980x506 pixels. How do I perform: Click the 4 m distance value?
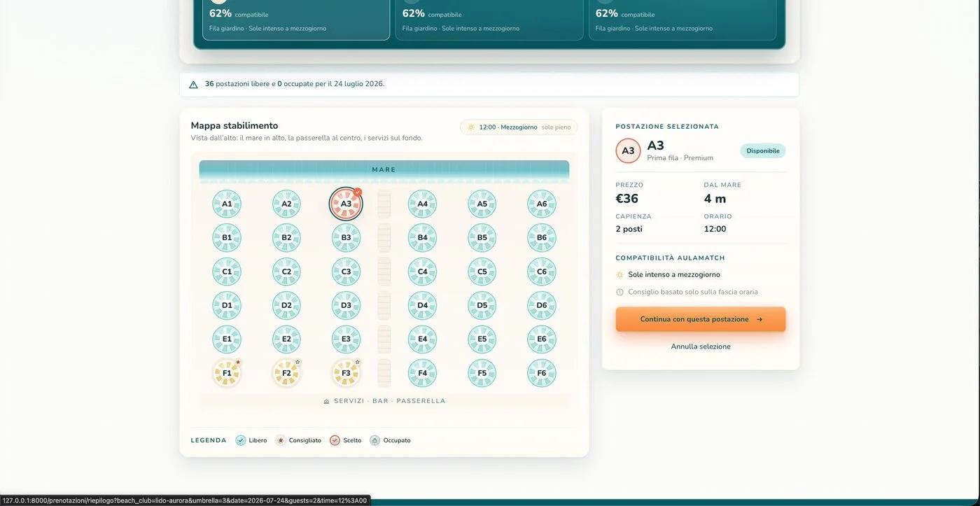(x=715, y=199)
